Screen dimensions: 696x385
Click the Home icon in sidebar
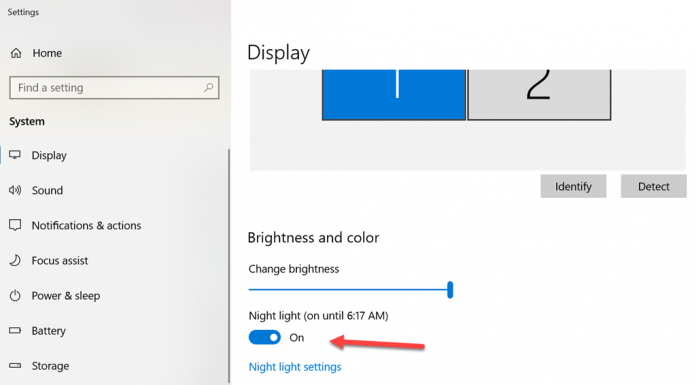(x=16, y=53)
